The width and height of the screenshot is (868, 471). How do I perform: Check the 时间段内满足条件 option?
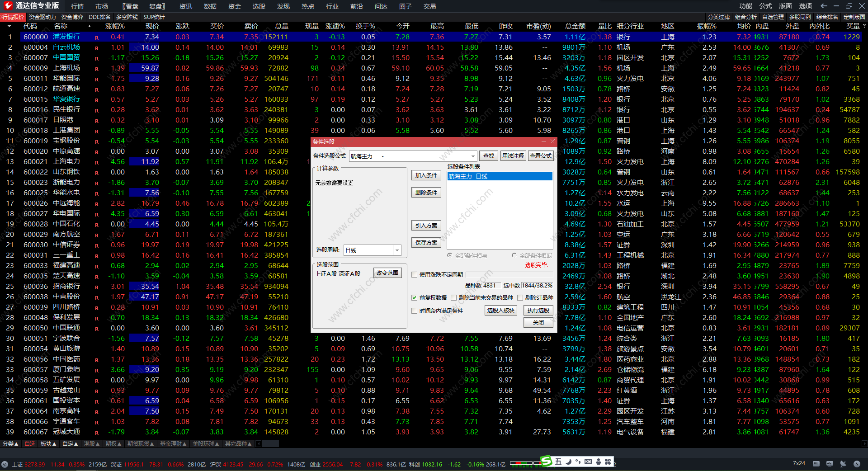click(x=414, y=311)
